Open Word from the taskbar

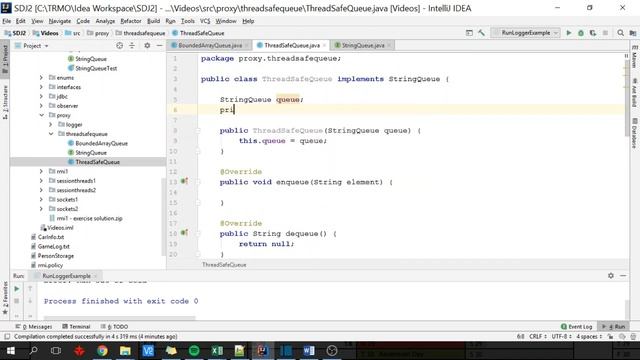pos(309,351)
